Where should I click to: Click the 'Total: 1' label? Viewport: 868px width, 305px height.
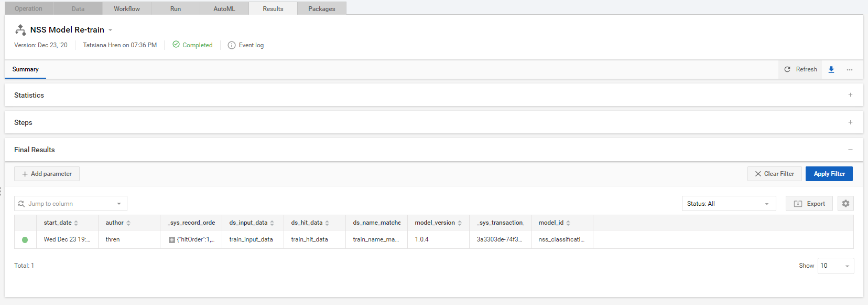24,266
